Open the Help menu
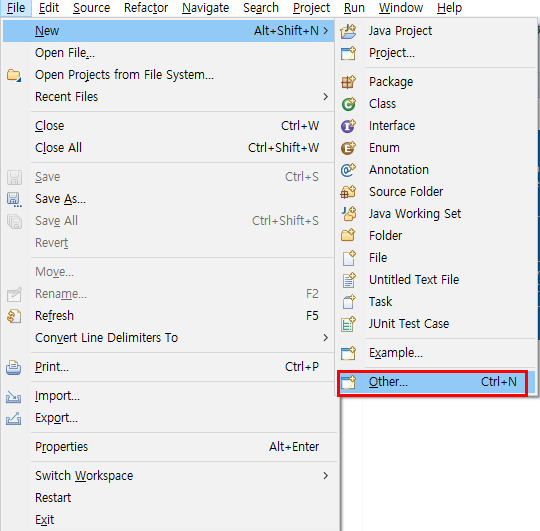 coord(449,8)
